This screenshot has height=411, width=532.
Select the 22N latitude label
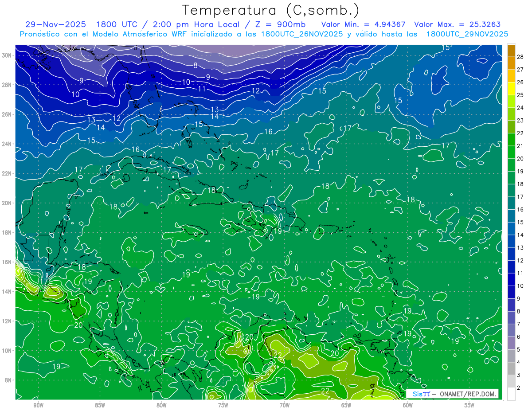(7, 173)
